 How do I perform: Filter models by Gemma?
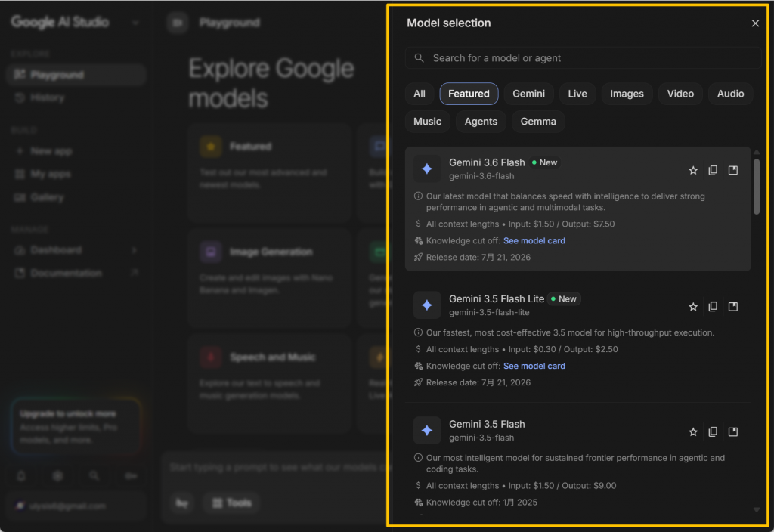point(538,122)
